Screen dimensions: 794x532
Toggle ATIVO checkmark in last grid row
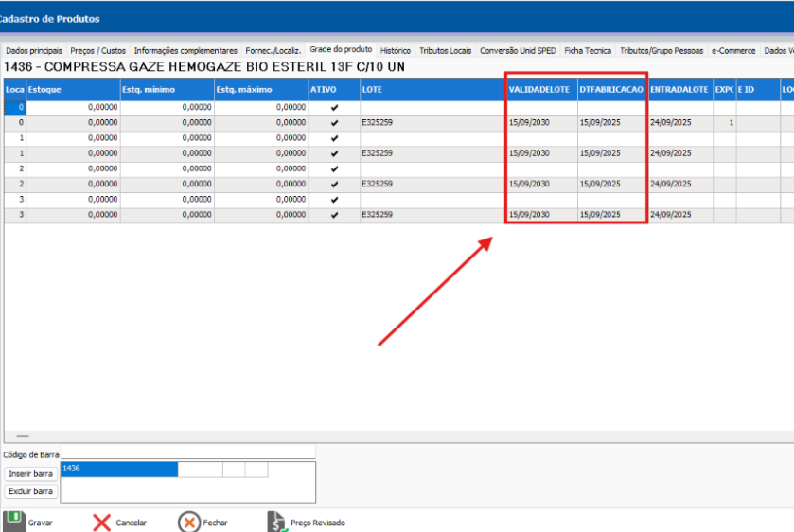click(x=334, y=215)
